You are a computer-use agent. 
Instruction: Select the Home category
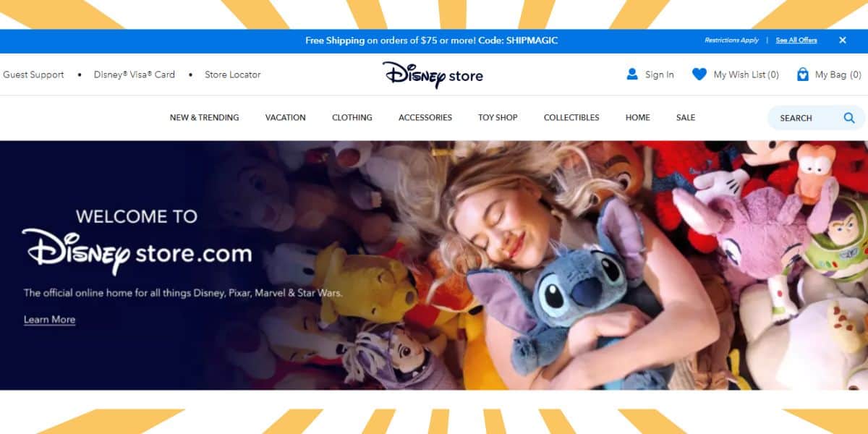pyautogui.click(x=638, y=117)
